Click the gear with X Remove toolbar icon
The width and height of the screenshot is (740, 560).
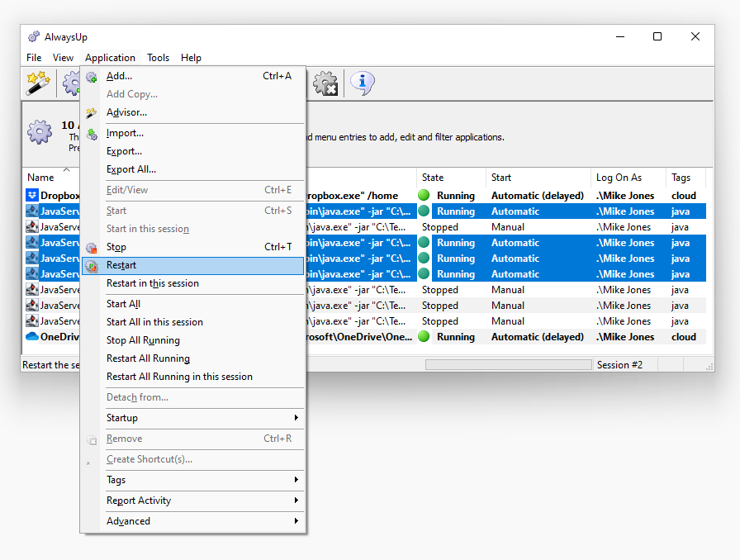(x=325, y=83)
